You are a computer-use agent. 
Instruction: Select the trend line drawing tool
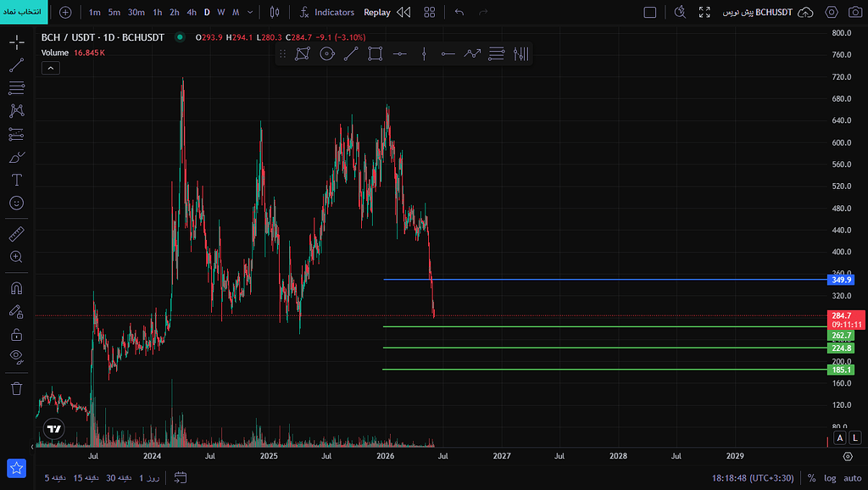pos(17,64)
